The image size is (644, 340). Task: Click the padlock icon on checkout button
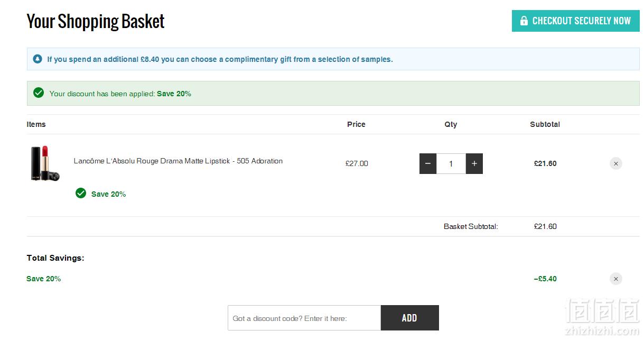pyautogui.click(x=524, y=21)
